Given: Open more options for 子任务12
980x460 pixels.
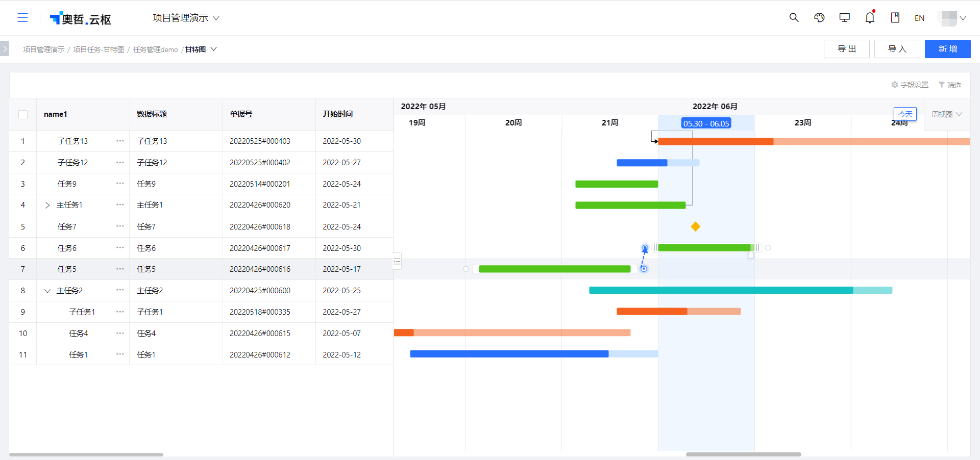Looking at the screenshot, I should 120,162.
